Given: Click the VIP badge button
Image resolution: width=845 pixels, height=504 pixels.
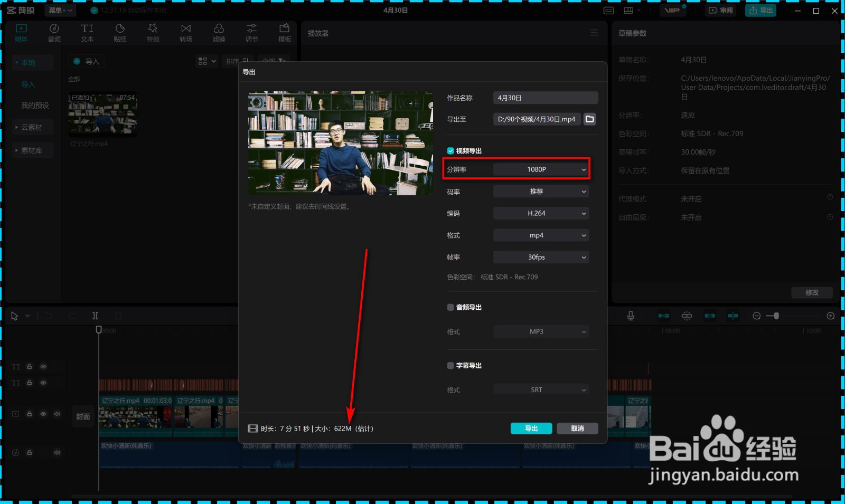Looking at the screenshot, I should [x=673, y=11].
